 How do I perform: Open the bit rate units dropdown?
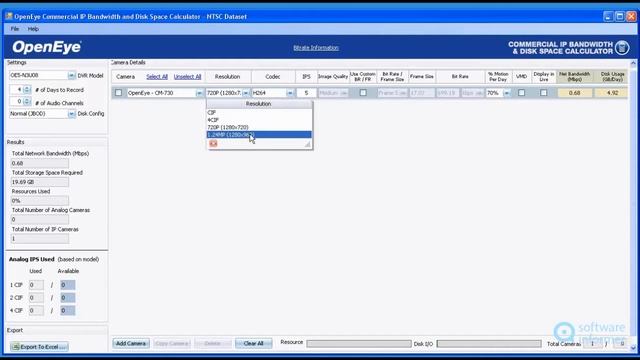pyautogui.click(x=479, y=93)
